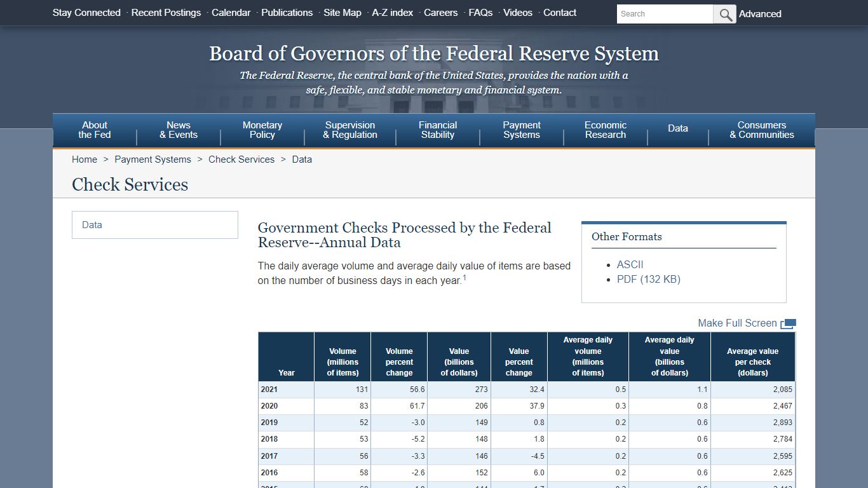This screenshot has height=488, width=868.
Task: Click the Check Services page heading
Action: pyautogui.click(x=130, y=185)
